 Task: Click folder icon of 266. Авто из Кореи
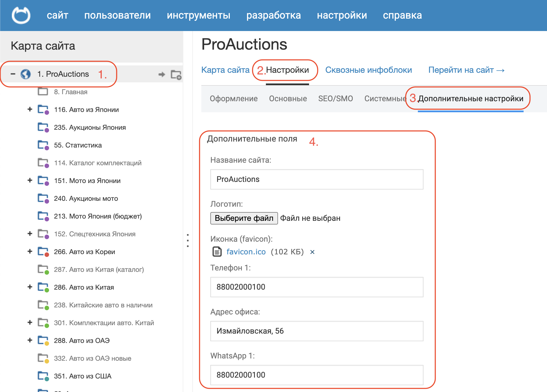tap(43, 252)
